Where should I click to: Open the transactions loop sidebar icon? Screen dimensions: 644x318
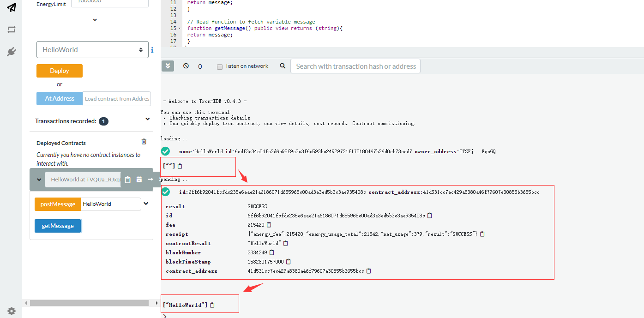[x=12, y=30]
